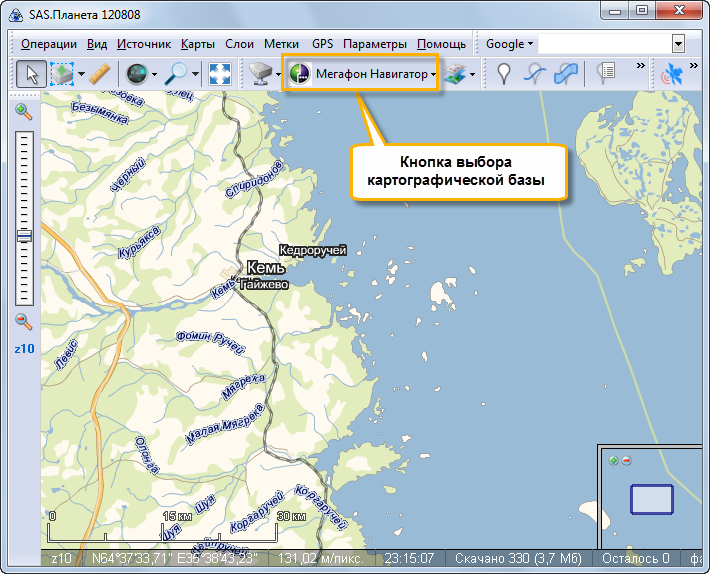The width and height of the screenshot is (710, 574).
Task: Click the zoom level slider handle
Action: click(x=24, y=236)
